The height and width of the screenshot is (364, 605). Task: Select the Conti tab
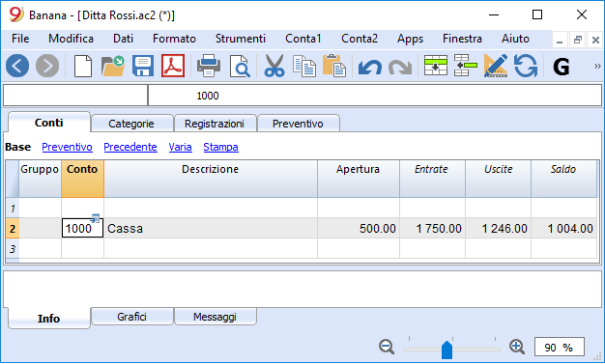49,123
